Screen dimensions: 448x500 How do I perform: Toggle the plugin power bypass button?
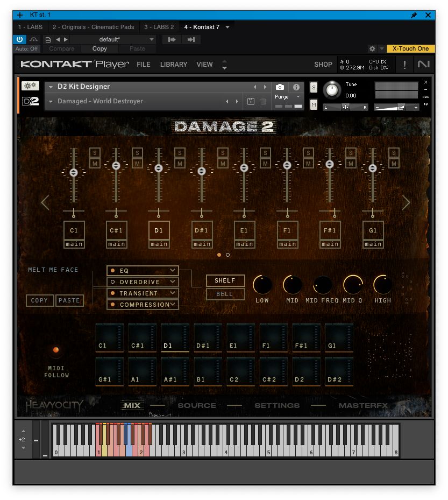19,39
